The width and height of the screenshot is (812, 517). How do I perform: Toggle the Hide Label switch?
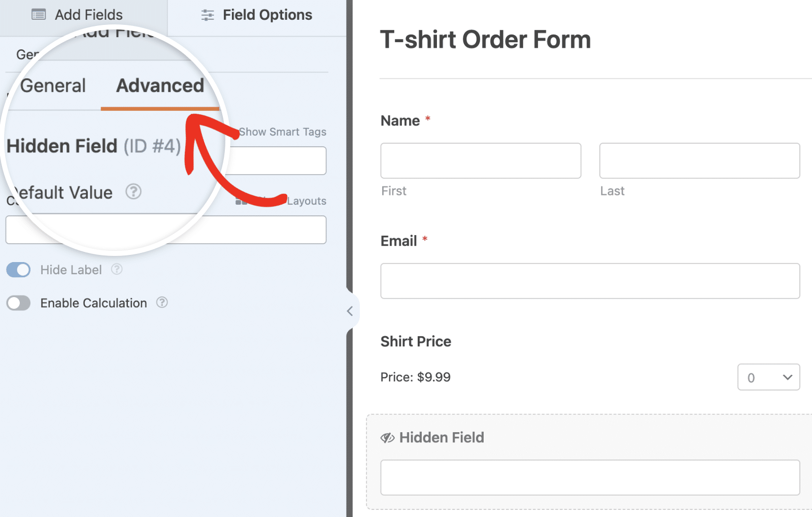click(18, 270)
